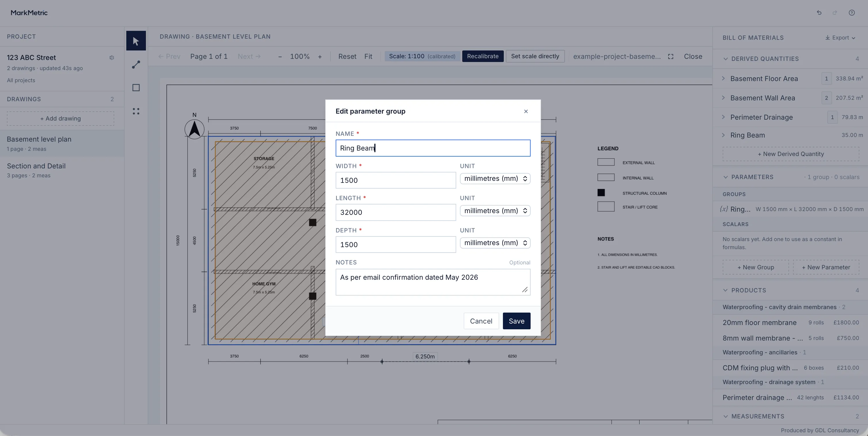Select the 20mm floor membrane product
Screen dimensions: 868x436
[790, 322]
